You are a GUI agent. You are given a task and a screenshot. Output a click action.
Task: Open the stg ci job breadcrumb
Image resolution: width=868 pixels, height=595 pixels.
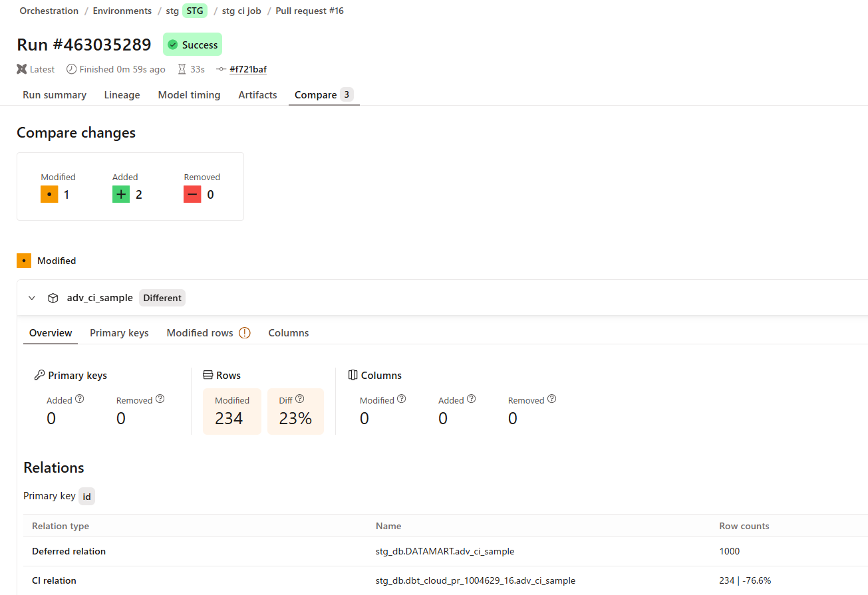tap(241, 11)
